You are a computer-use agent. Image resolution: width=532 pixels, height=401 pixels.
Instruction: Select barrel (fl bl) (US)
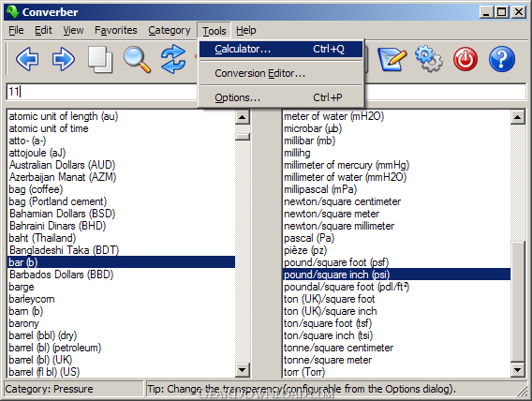click(x=44, y=373)
